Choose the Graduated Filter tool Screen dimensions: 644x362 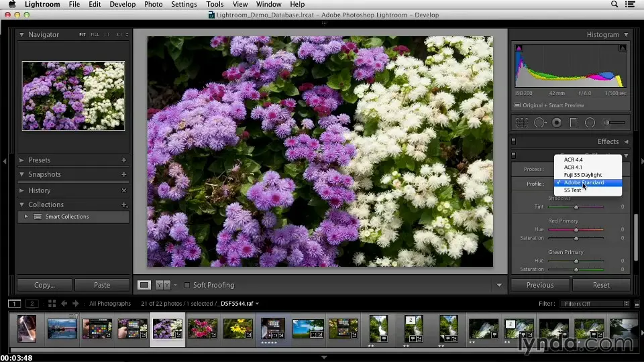(574, 123)
